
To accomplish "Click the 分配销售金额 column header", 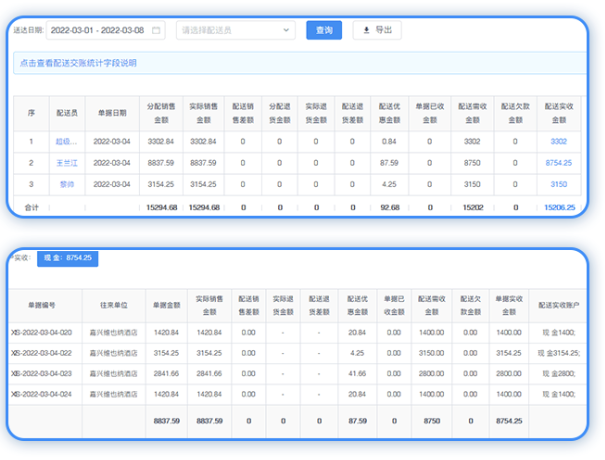I will (161, 113).
